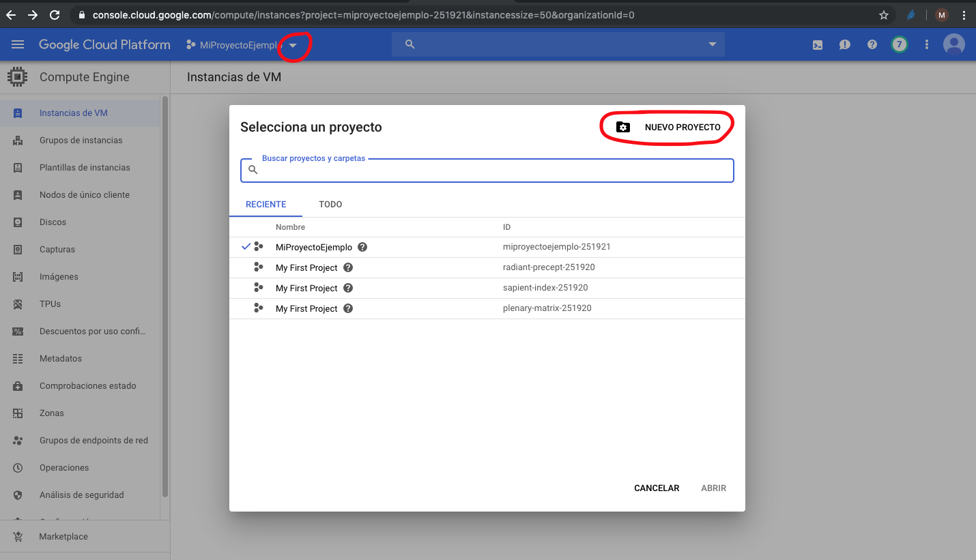Expand the search bar dropdown arrow
Screen dimensions: 976x560
pyautogui.click(x=713, y=45)
